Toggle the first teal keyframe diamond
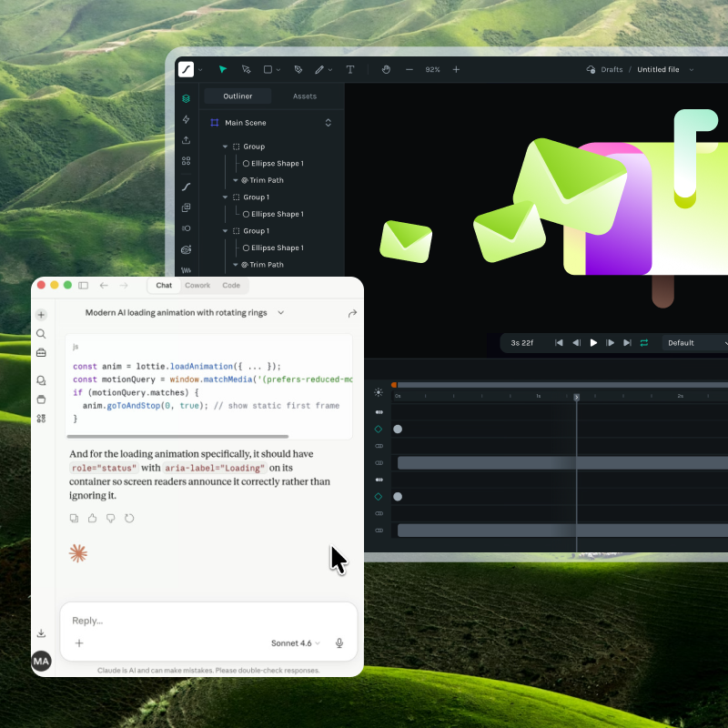 tap(379, 429)
